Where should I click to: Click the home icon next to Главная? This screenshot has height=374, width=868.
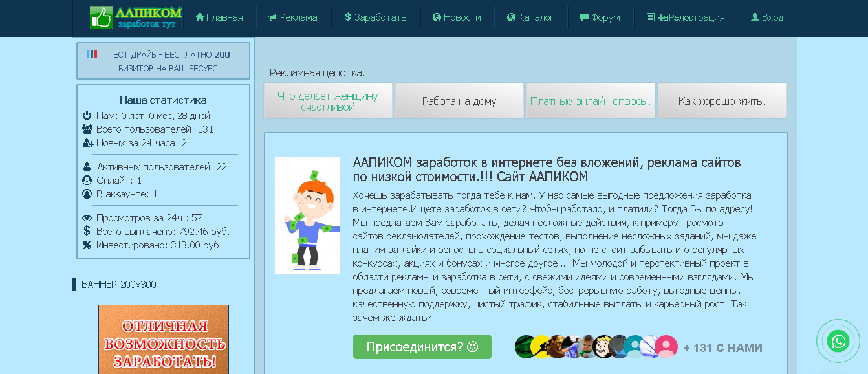click(201, 17)
